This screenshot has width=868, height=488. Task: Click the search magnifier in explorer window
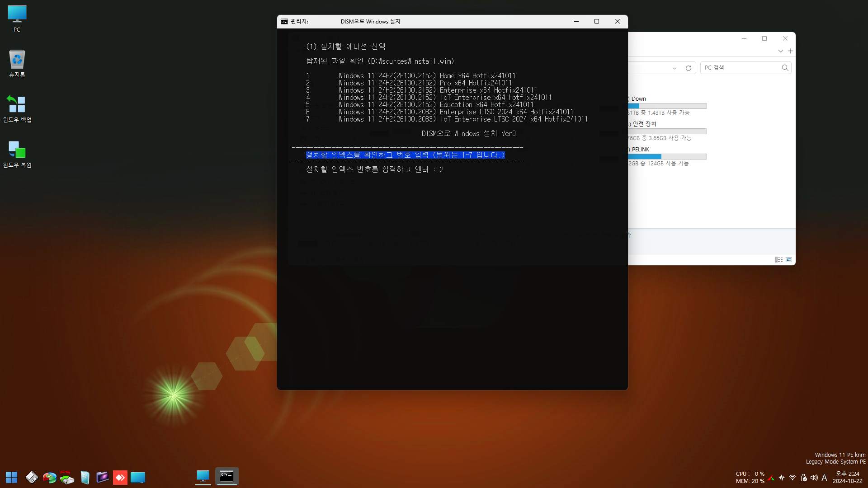[x=785, y=68]
